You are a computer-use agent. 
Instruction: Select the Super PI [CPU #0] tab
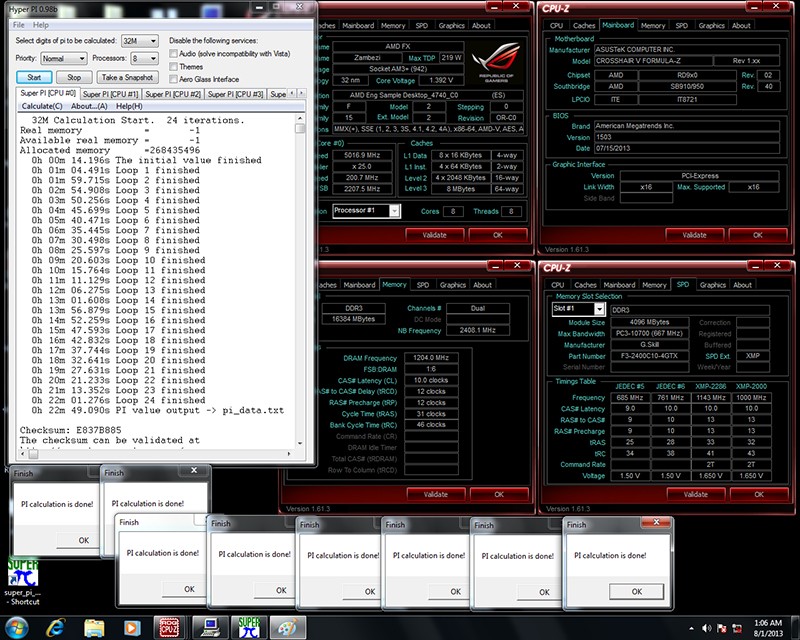pos(48,93)
